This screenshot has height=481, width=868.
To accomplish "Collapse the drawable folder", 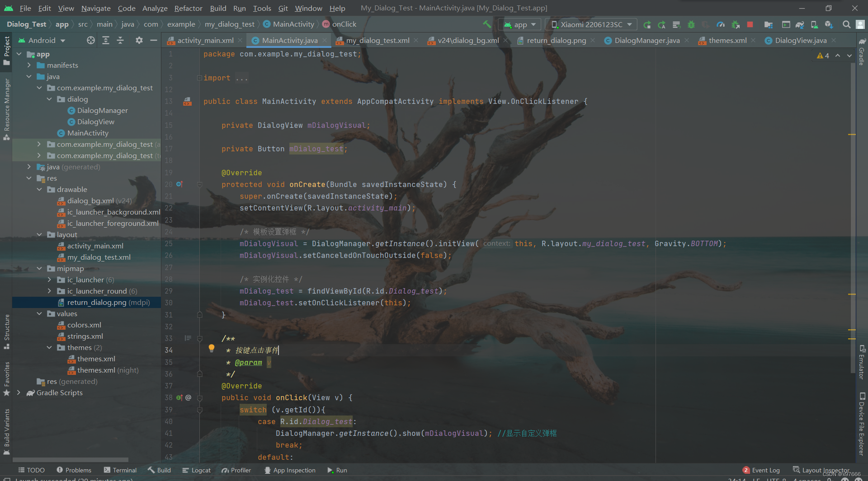I will pyautogui.click(x=40, y=189).
